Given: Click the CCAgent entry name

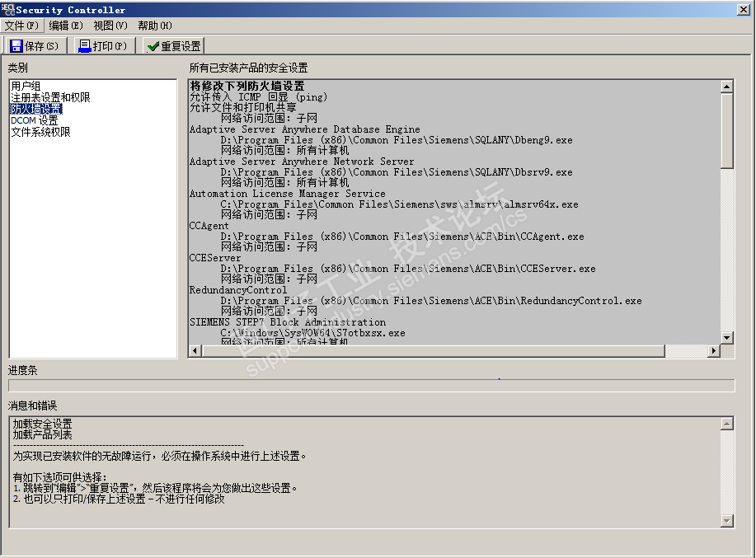Looking at the screenshot, I should coord(209,226).
